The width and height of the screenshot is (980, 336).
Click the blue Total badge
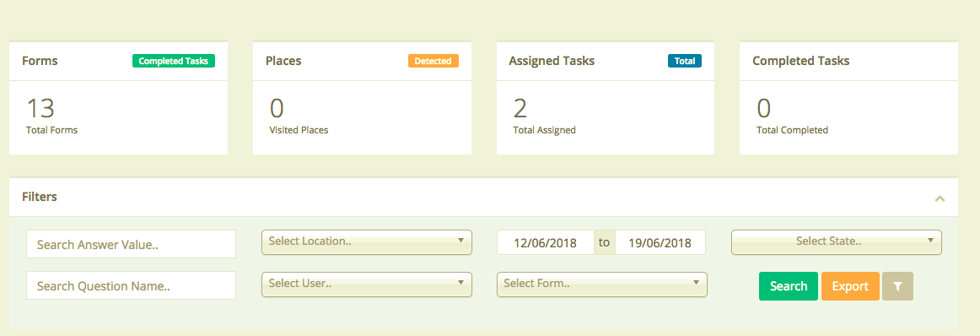click(x=684, y=61)
